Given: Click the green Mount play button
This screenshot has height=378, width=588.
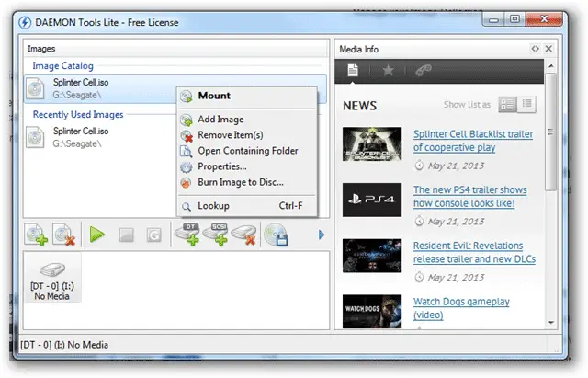Looking at the screenshot, I should tap(97, 235).
